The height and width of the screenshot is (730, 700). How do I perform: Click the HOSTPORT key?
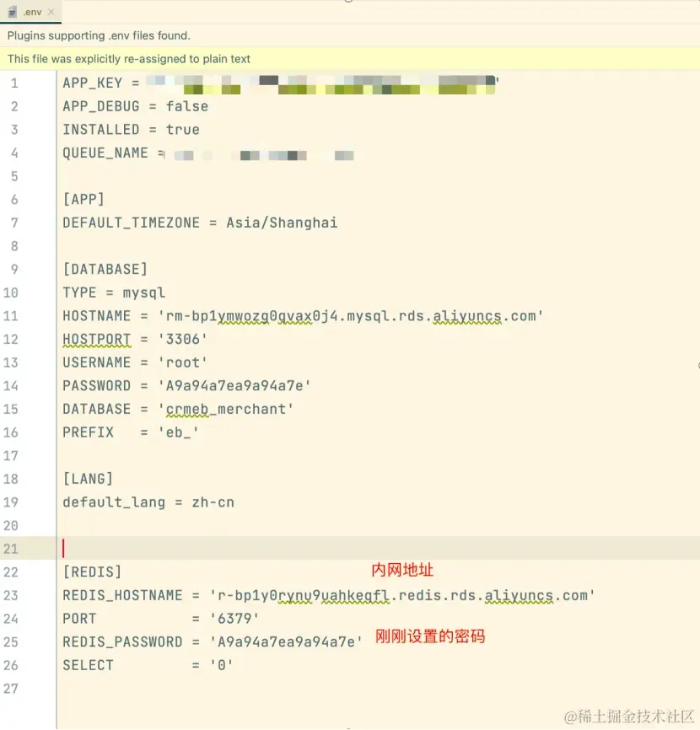point(96,339)
